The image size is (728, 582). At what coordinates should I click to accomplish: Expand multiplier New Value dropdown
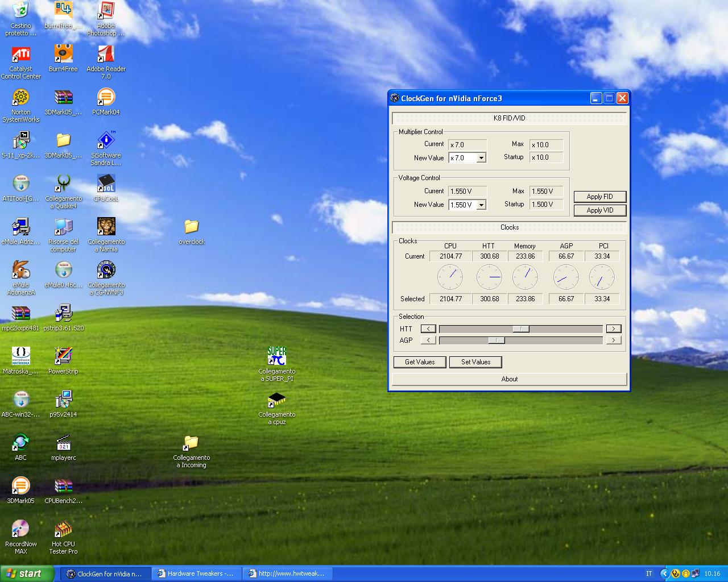481,158
